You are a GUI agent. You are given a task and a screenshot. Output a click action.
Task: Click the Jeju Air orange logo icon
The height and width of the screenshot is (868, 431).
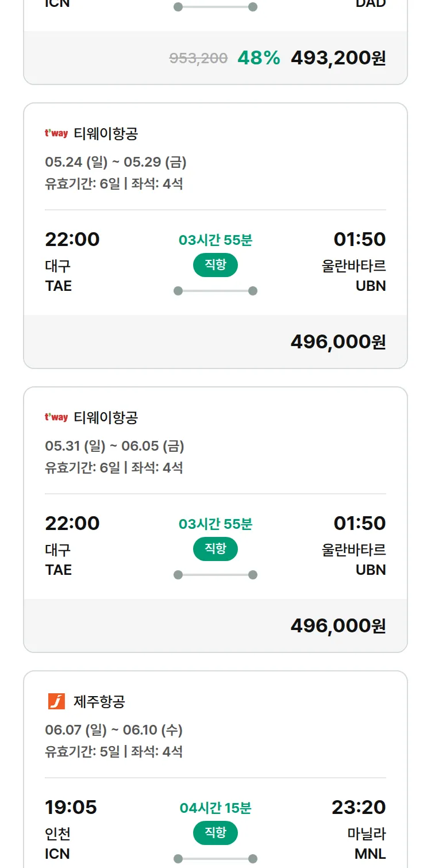click(x=56, y=701)
